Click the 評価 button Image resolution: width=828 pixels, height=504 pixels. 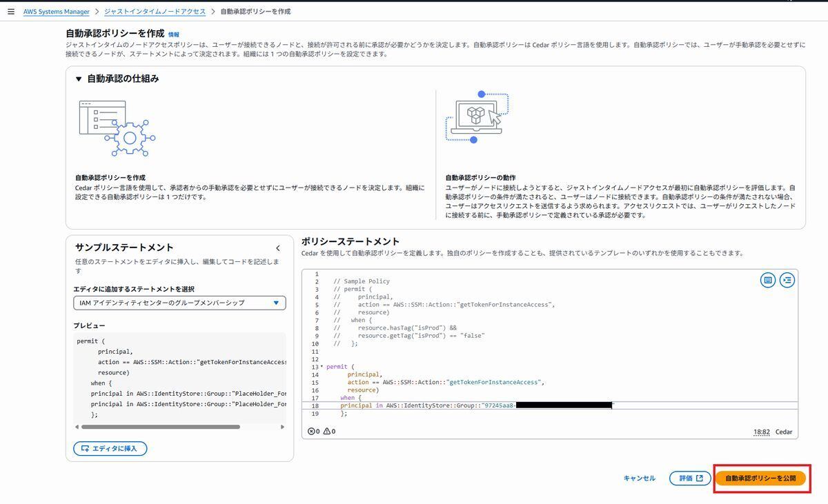coord(690,478)
